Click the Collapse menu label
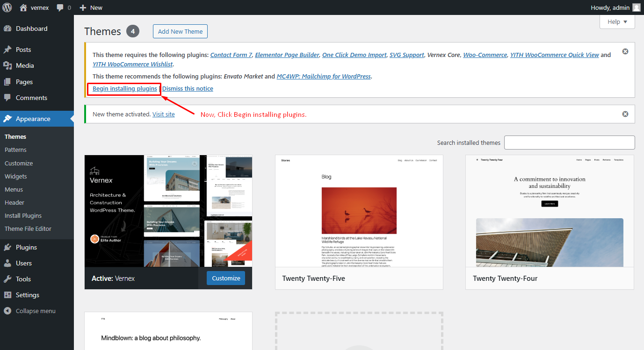The height and width of the screenshot is (350, 644). 36,311
